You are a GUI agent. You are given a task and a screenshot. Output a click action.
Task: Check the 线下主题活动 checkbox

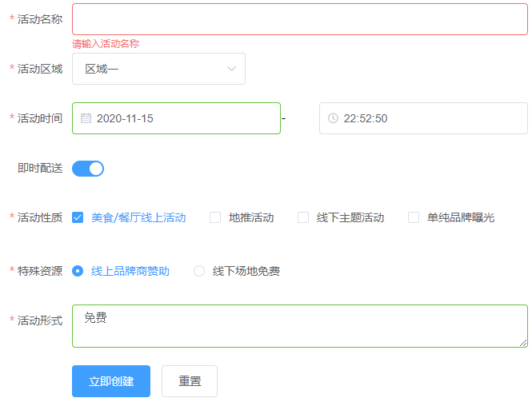click(x=303, y=217)
